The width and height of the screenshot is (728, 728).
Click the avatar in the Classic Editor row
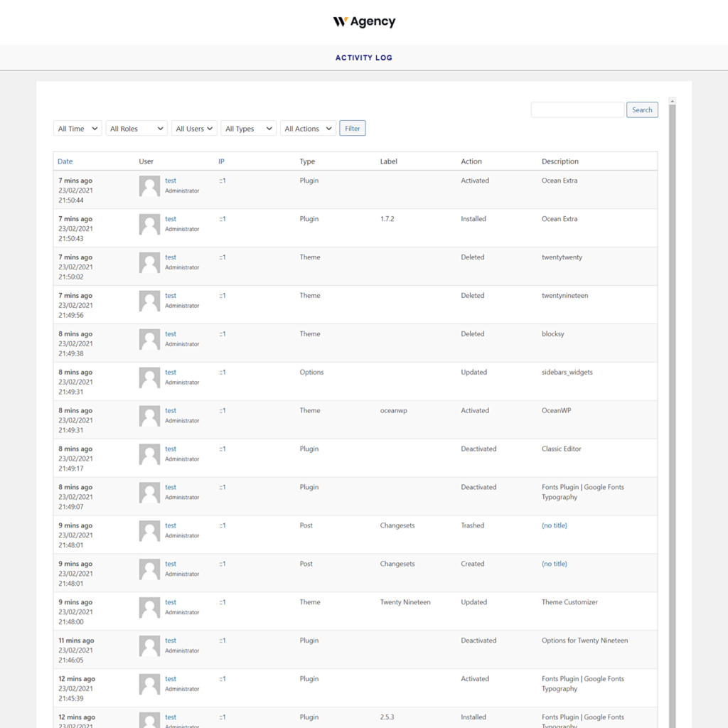click(149, 454)
